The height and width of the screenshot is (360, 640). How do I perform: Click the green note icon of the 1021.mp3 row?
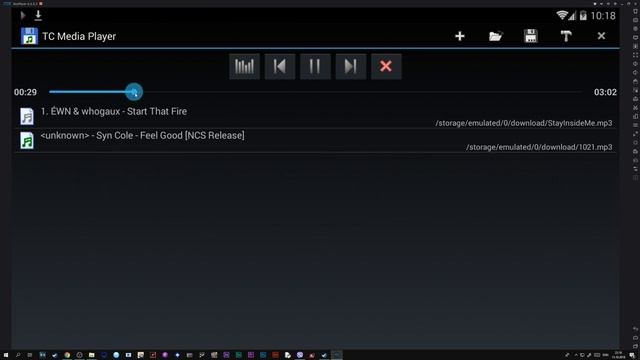click(x=27, y=140)
